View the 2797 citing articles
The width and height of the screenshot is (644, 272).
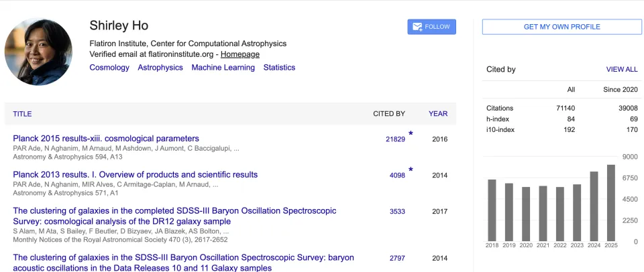[397, 258]
